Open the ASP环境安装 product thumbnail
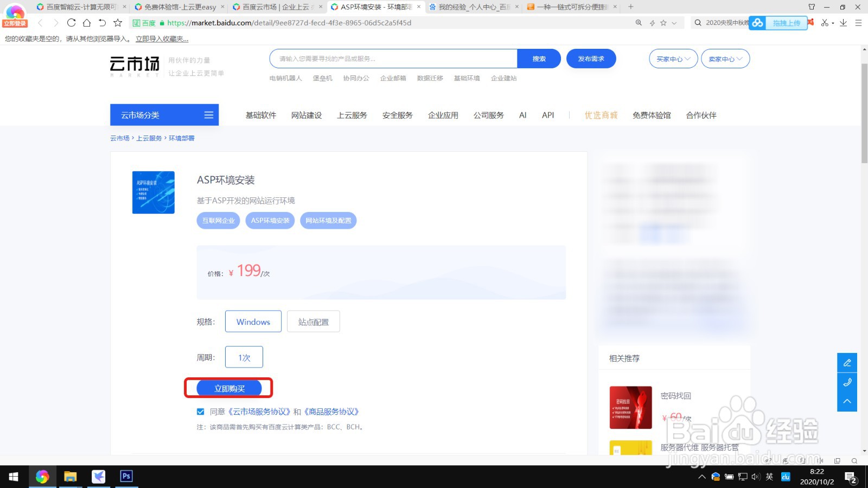Viewport: 868px width, 488px height. 154,192
